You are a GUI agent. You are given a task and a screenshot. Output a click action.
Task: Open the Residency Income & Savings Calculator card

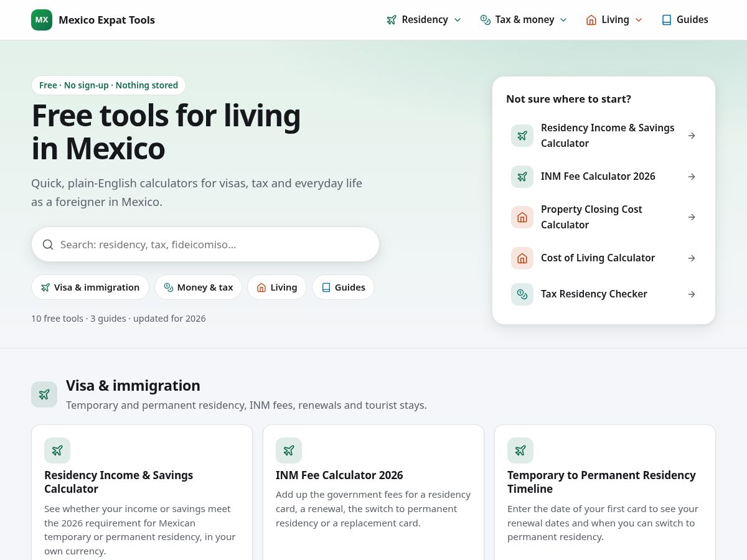coord(142,493)
